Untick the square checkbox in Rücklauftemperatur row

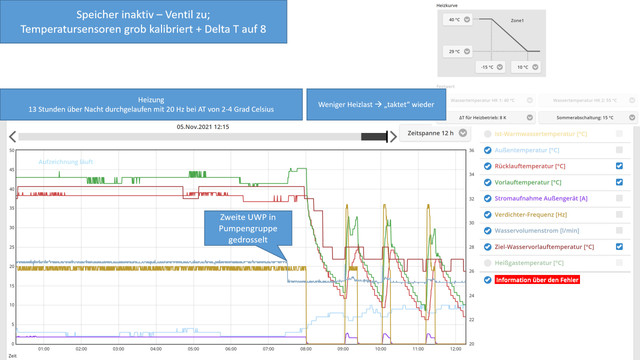[x=619, y=166]
